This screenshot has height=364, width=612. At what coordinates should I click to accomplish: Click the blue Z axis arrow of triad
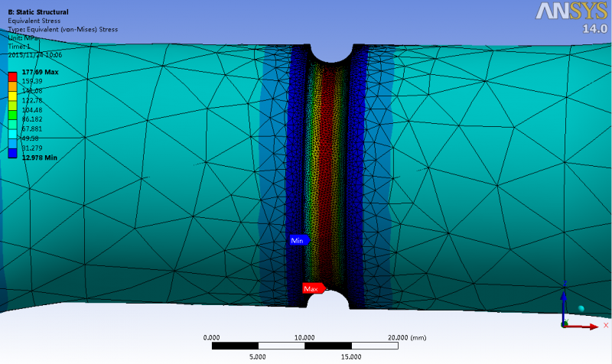pyautogui.click(x=564, y=305)
